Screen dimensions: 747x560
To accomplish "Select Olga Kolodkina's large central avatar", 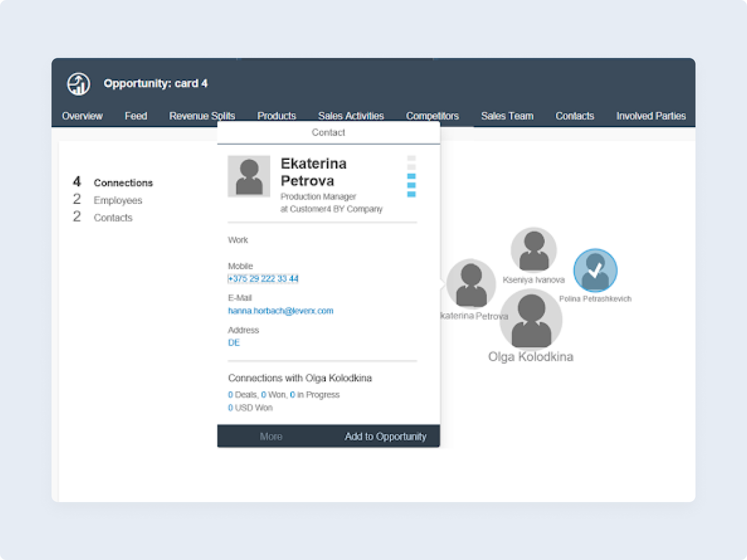I will (531, 320).
